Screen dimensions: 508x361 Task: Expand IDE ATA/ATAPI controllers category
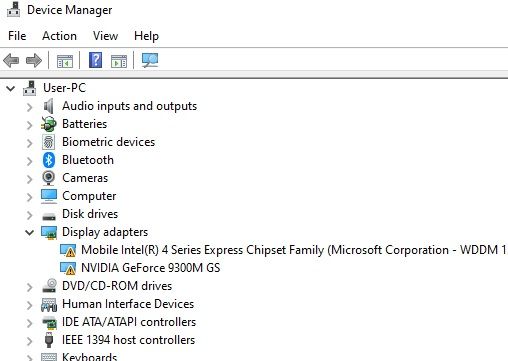30,323
